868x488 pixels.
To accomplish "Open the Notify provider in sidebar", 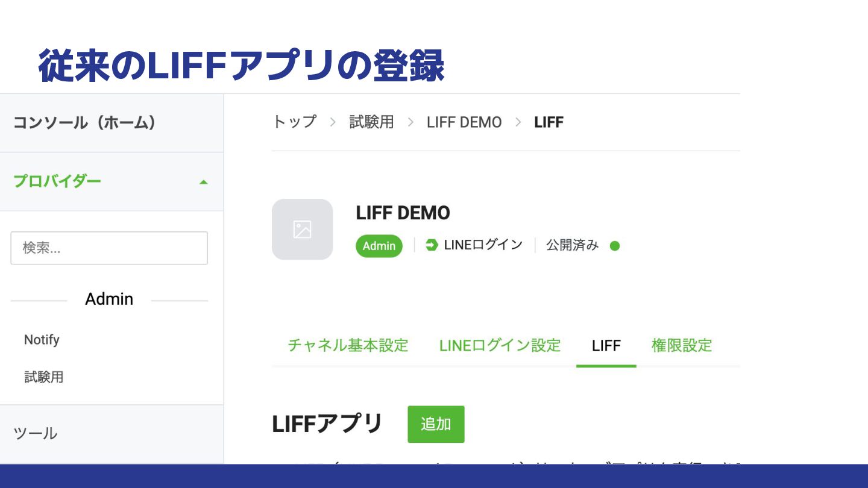I will tap(42, 340).
